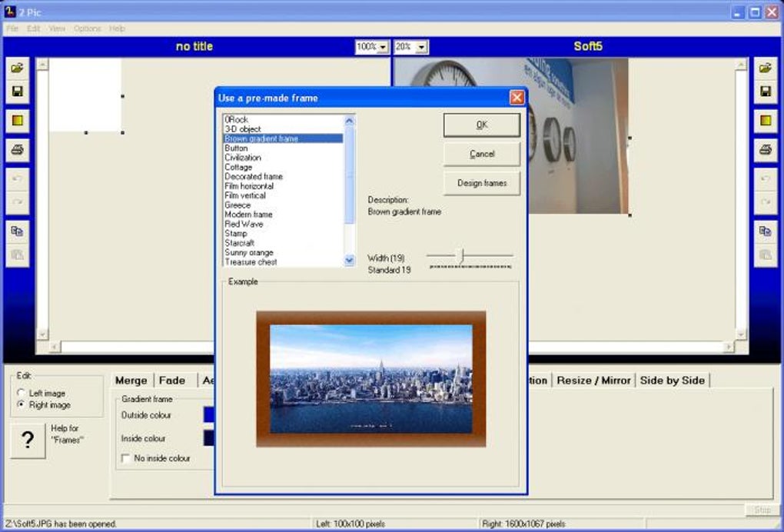Select Brown gradient frame list item
The width and height of the screenshot is (784, 532).
point(283,138)
